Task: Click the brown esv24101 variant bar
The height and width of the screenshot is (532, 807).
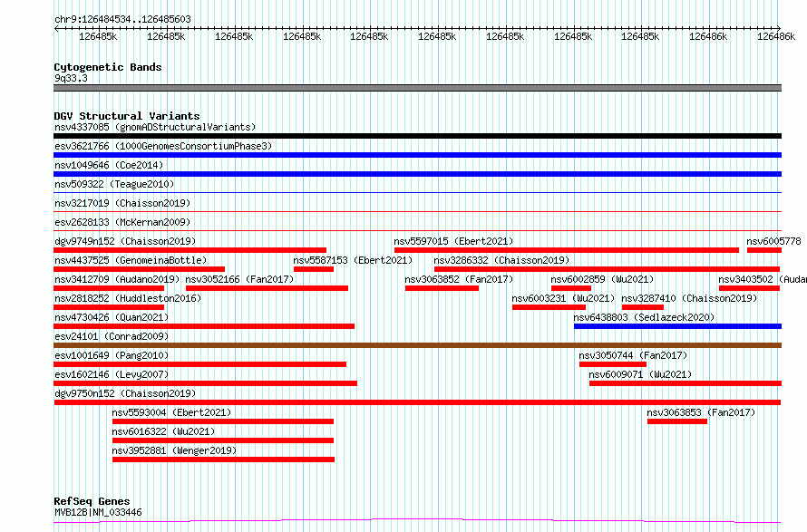Action: [417, 345]
